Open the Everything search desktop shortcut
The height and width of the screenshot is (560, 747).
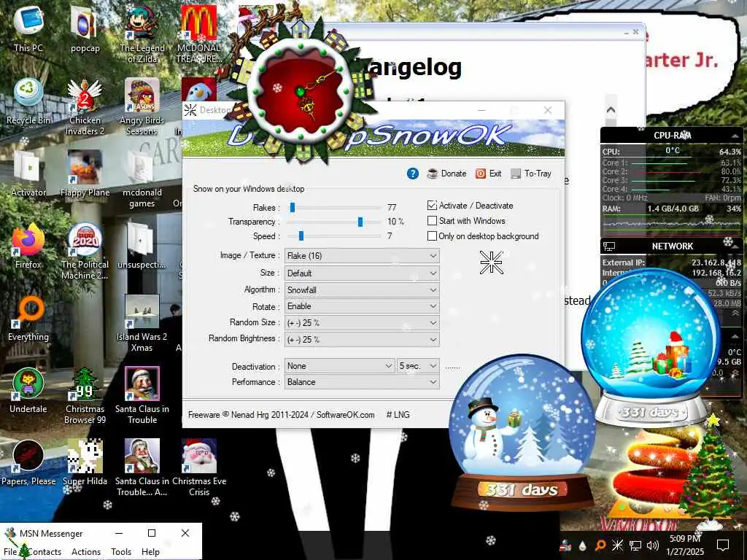pyautogui.click(x=28, y=318)
